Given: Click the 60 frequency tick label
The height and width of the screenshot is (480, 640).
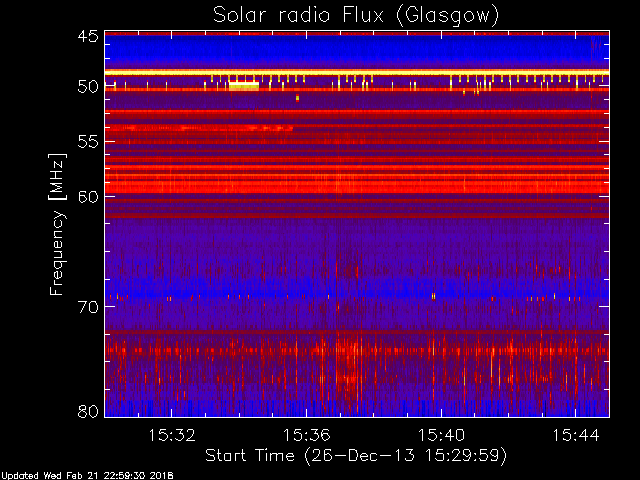Looking at the screenshot, I should [x=88, y=197].
